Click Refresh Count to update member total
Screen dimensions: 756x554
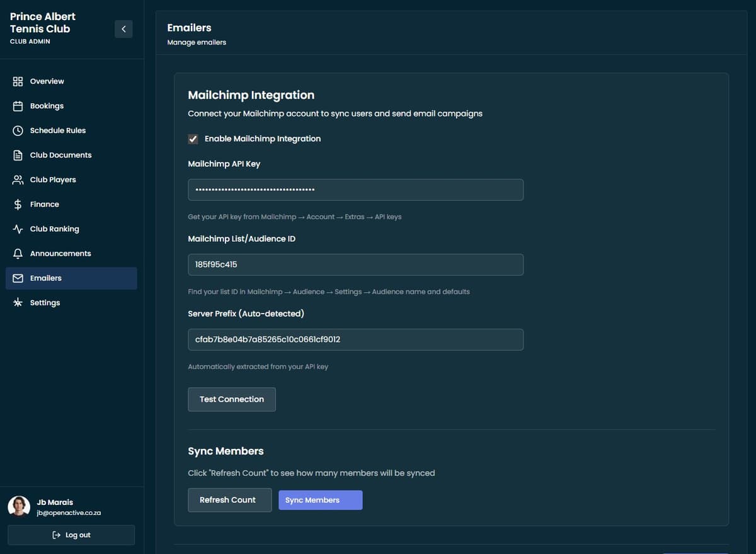[229, 500]
